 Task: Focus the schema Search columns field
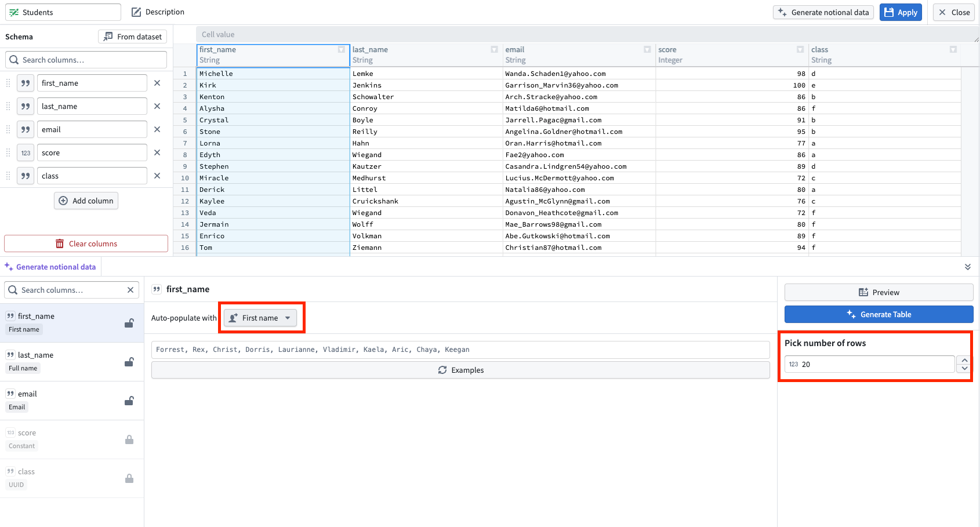click(x=86, y=60)
